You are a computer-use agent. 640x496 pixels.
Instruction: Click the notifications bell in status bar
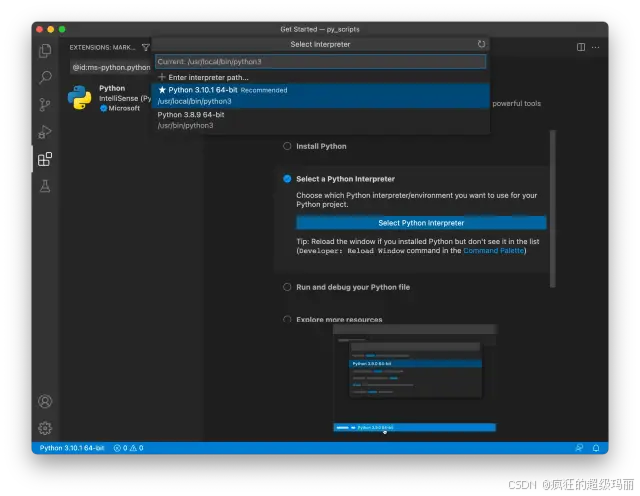coord(596,448)
